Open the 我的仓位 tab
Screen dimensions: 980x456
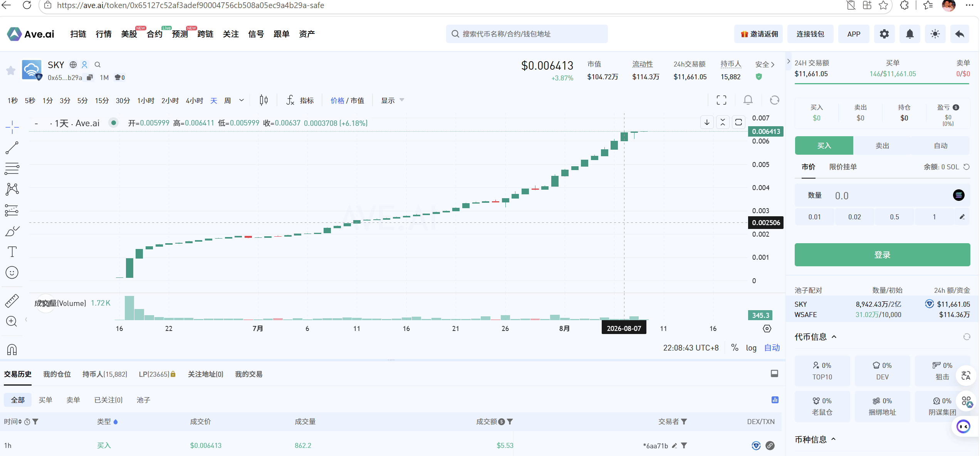coord(57,374)
